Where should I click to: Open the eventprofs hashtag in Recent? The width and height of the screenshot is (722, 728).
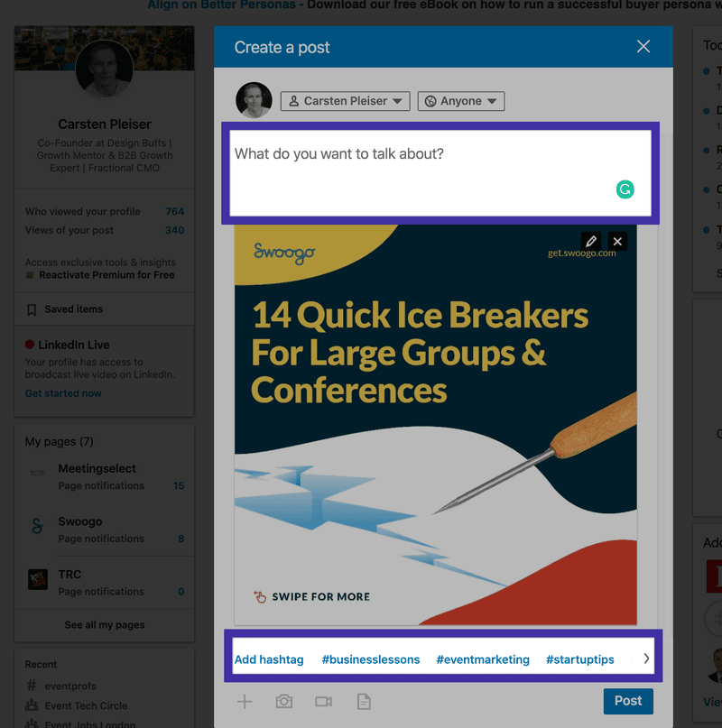70,686
